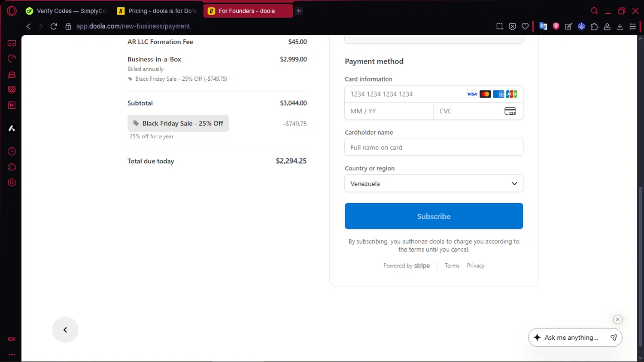The width and height of the screenshot is (644, 362).
Task: Open the M messenger icon in the sidebar
Action: click(x=12, y=105)
